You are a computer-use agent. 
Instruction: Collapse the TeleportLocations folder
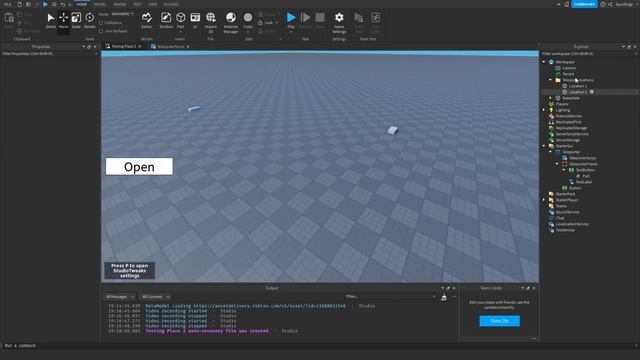click(x=551, y=80)
